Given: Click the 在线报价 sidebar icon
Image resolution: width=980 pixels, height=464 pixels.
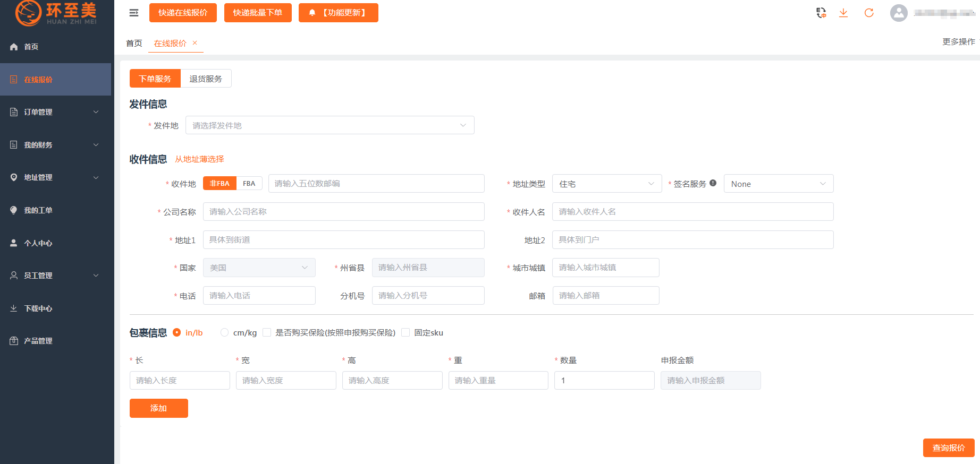Looking at the screenshot, I should (14, 80).
